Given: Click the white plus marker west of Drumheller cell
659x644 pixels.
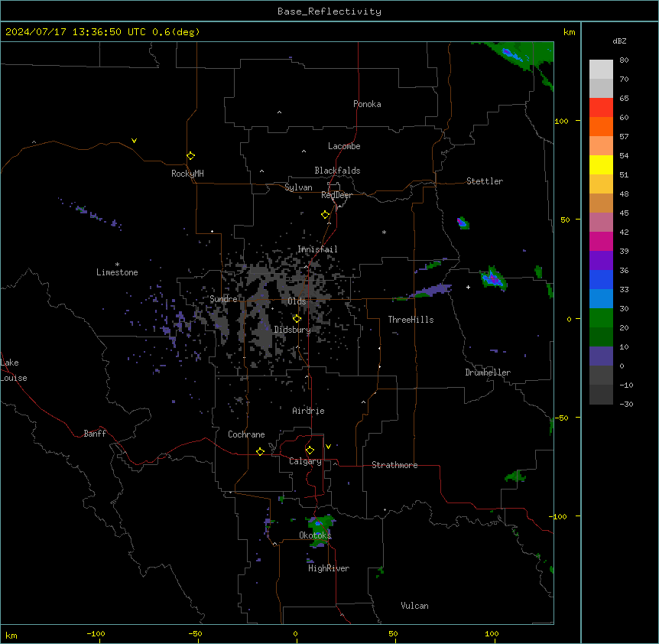Looking at the screenshot, I should tap(468, 287).
